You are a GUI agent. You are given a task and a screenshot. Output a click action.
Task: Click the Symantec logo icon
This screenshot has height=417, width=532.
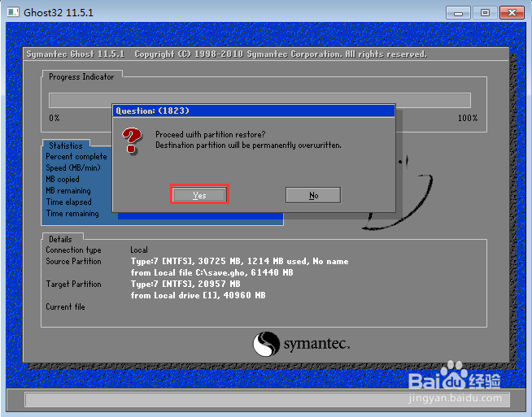point(266,344)
